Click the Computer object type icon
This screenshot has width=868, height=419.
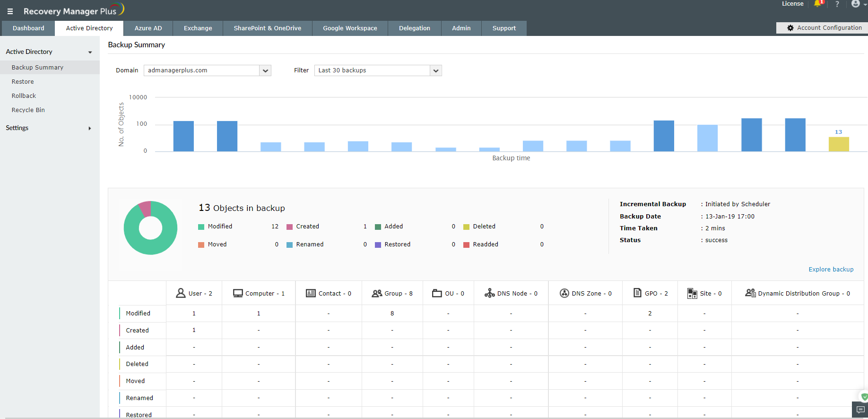tap(238, 293)
